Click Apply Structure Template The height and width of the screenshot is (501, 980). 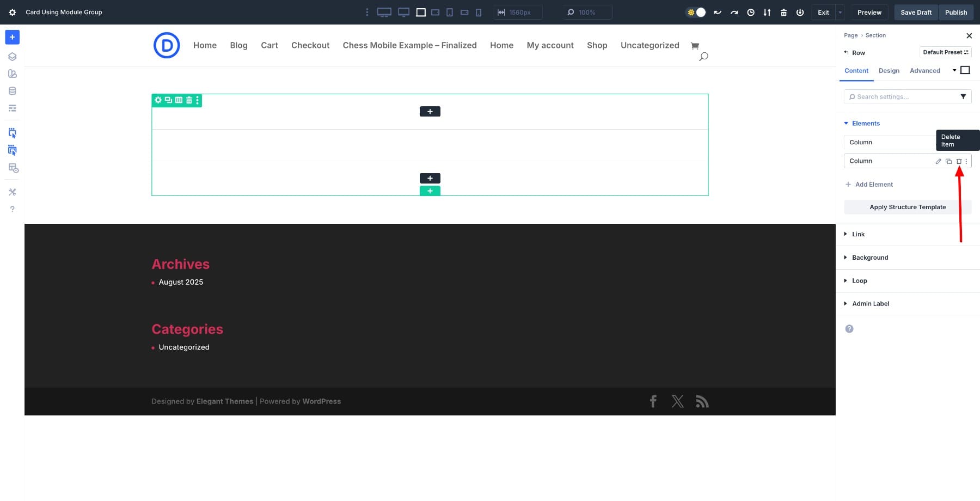point(907,207)
